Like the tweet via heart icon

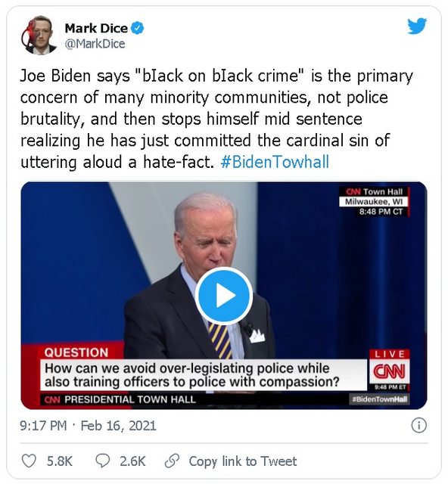tap(29, 461)
